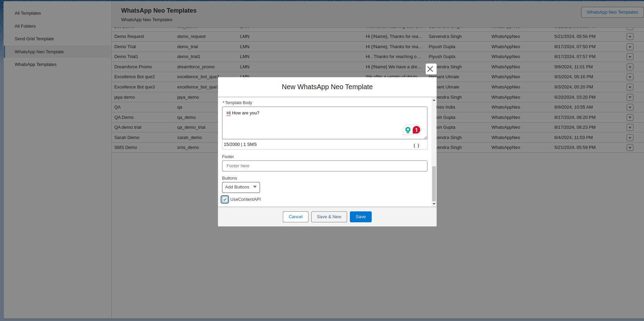The height and width of the screenshot is (321, 644).
Task: Click the Demo Trial template name
Action: point(125,47)
